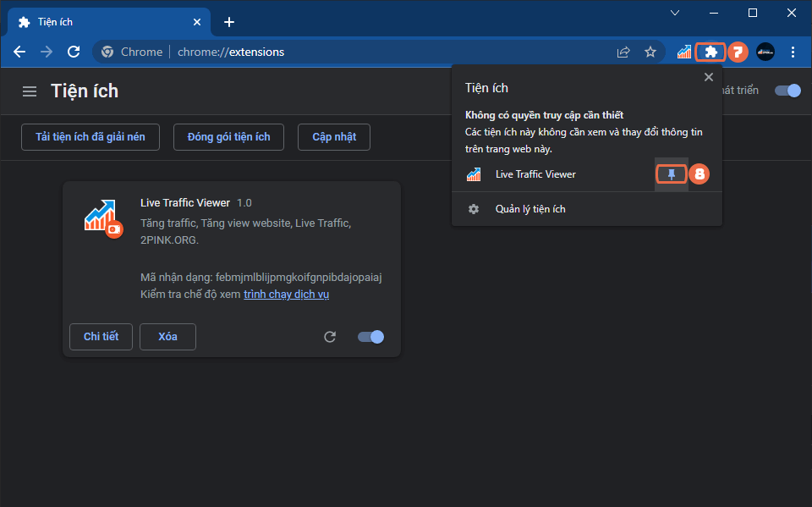Open search tabs chevron in the title bar

[x=675, y=13]
